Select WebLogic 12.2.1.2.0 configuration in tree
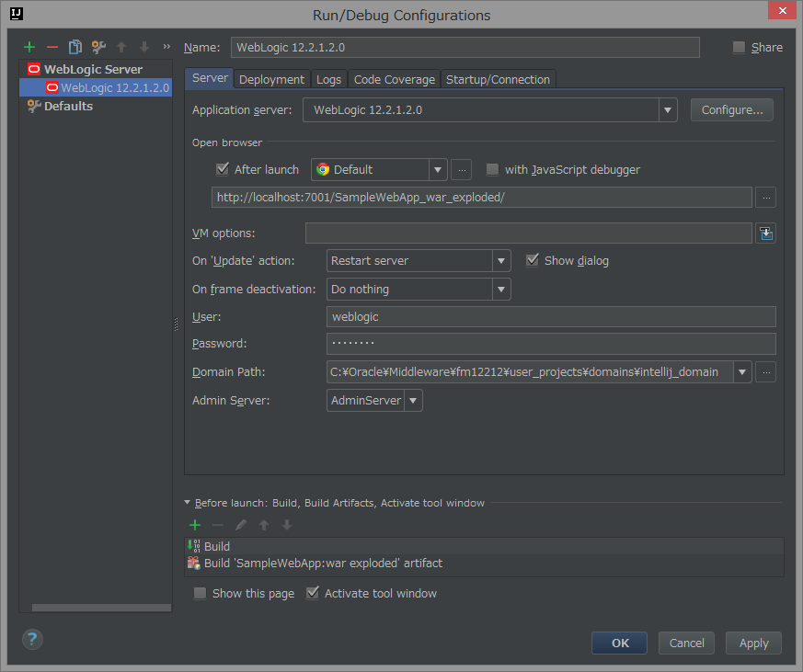This screenshot has width=803, height=672. [96, 87]
